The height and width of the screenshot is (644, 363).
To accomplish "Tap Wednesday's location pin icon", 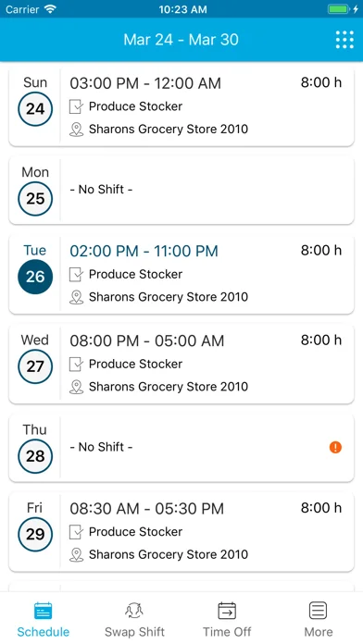I will click(76, 387).
